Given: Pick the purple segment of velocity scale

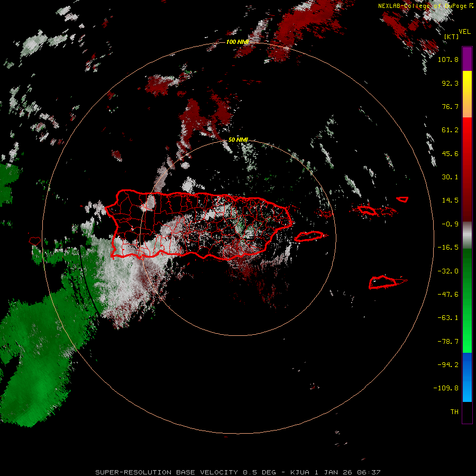Looking at the screenshot, I should pos(467,59).
